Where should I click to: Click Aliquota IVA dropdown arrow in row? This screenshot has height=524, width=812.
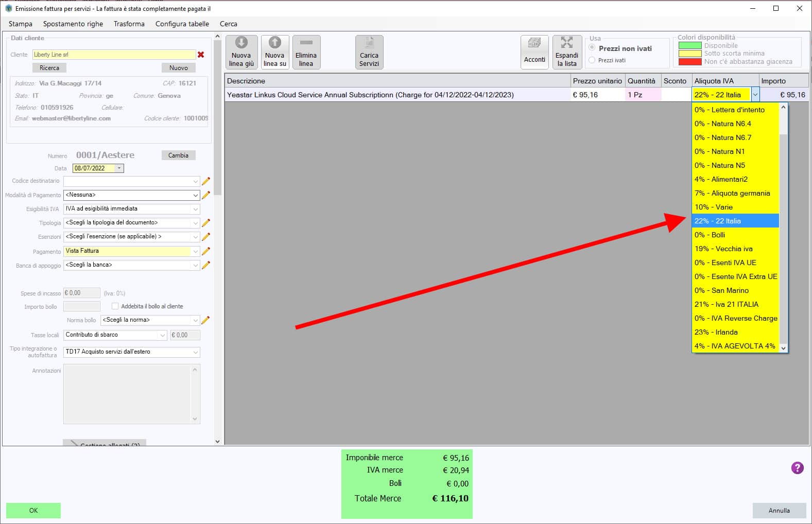755,95
